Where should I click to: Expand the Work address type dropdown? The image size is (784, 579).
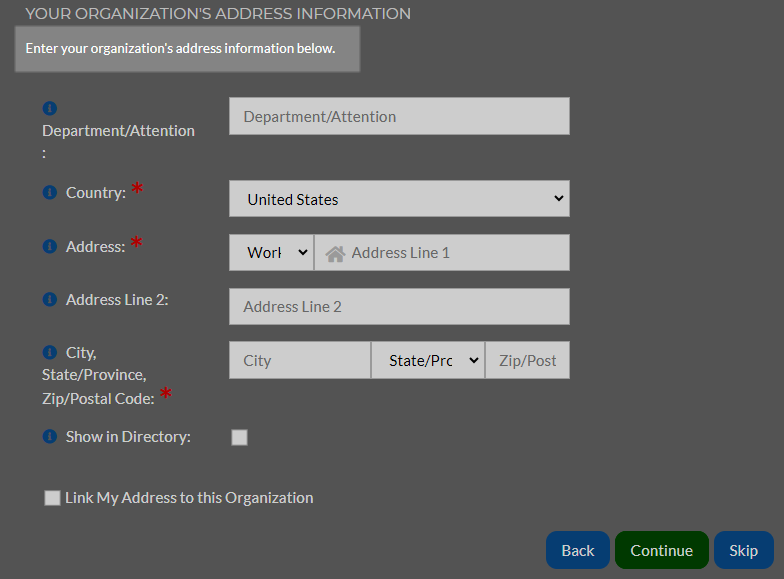[272, 252]
